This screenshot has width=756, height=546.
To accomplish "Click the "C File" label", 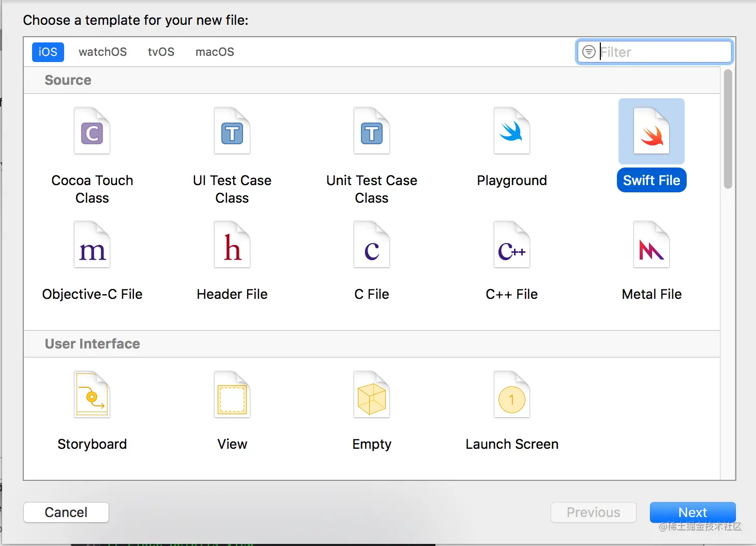I will (x=372, y=294).
